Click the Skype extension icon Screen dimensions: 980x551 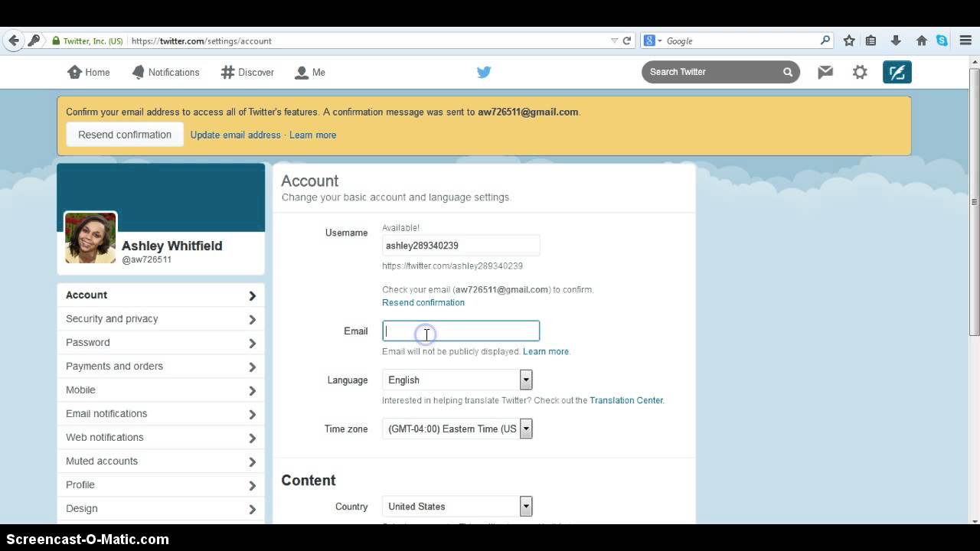coord(942,41)
